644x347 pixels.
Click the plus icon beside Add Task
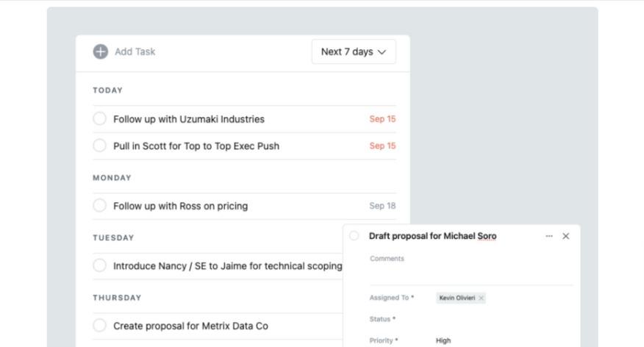coord(100,51)
